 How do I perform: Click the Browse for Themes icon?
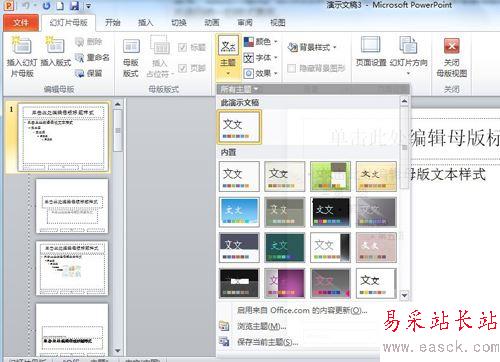tap(224, 326)
